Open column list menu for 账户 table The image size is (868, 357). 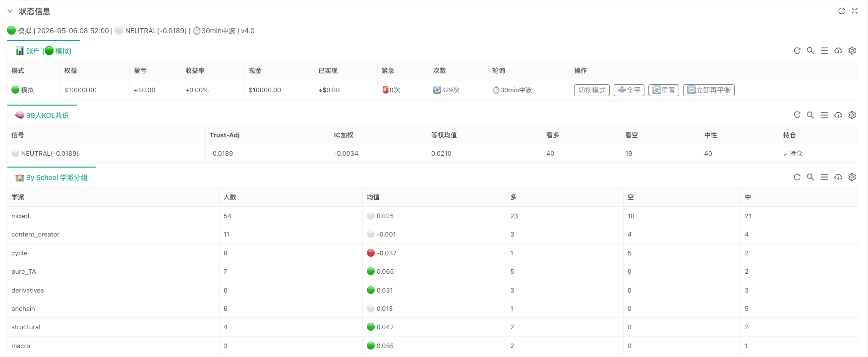click(824, 51)
